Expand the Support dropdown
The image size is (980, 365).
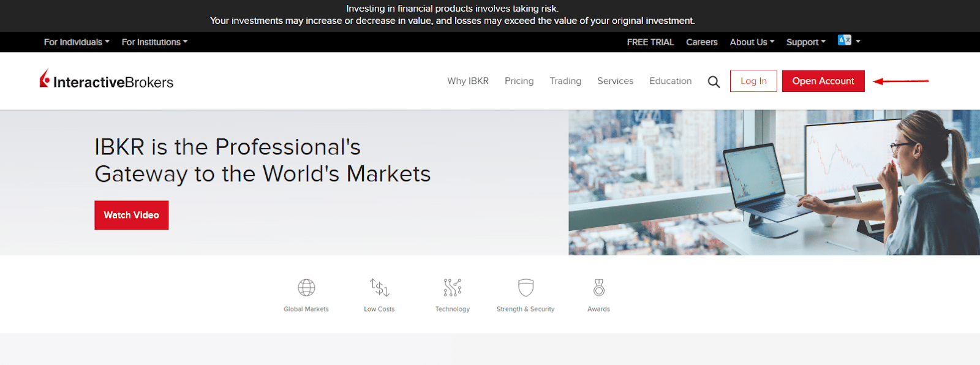click(x=806, y=42)
